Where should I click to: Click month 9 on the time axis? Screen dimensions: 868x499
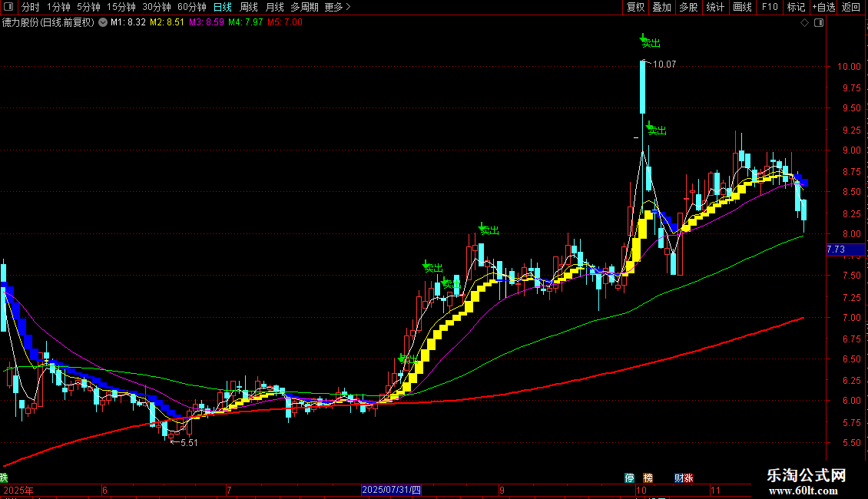[x=502, y=490]
